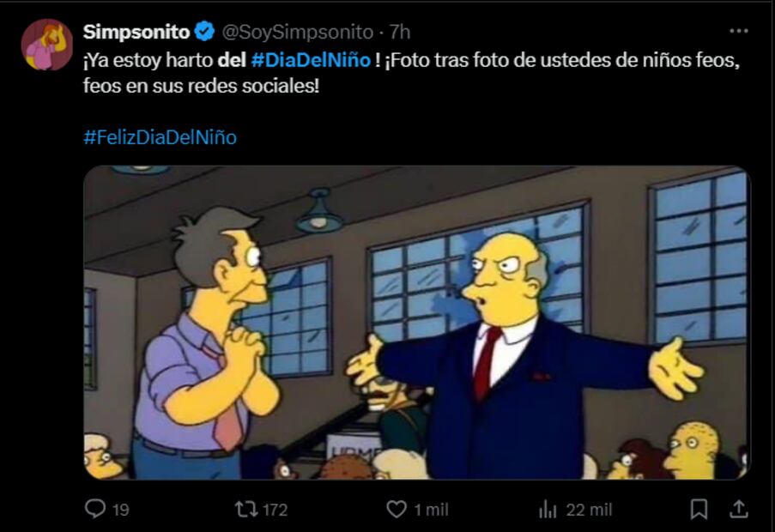
Task: Click the tweet text about niños feos
Action: click(x=411, y=73)
